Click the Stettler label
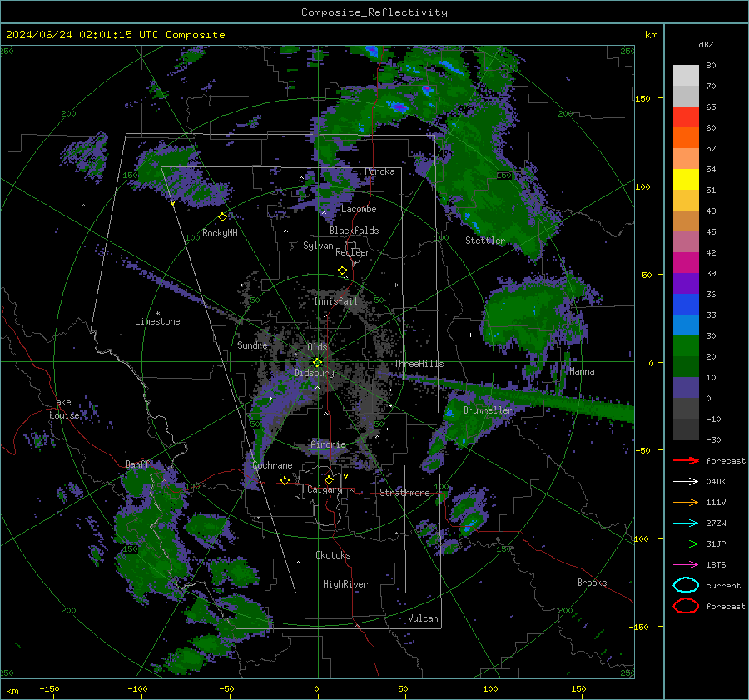The image size is (749, 700). (x=485, y=241)
